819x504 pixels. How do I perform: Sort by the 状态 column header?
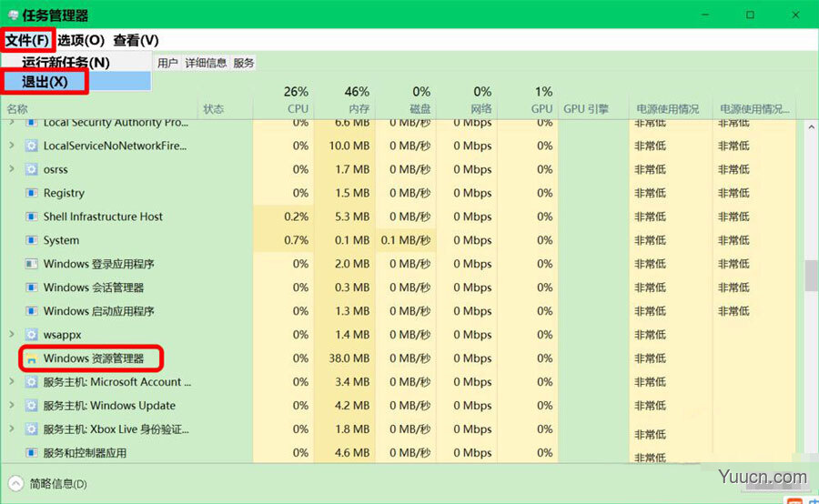coord(213,108)
